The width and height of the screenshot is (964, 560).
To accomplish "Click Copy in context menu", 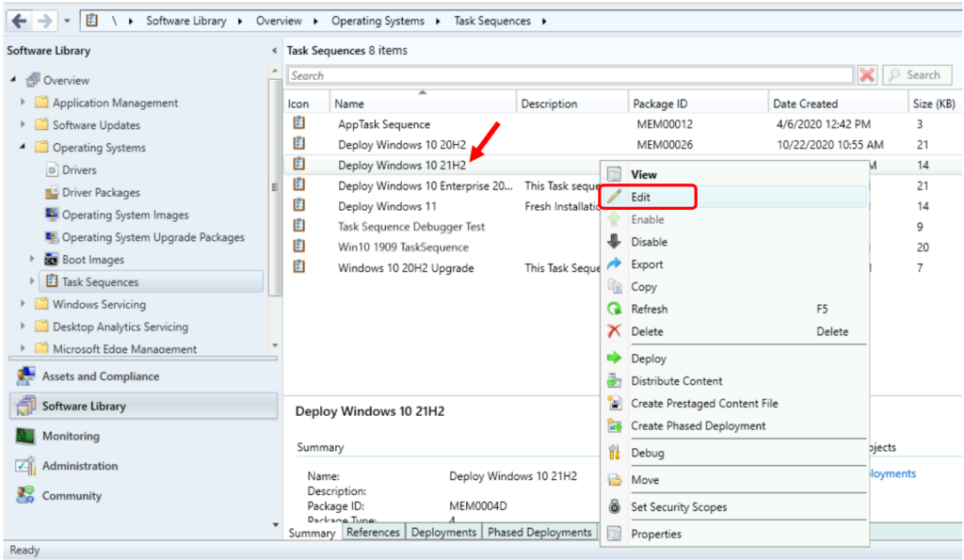I will (x=734, y=286).
